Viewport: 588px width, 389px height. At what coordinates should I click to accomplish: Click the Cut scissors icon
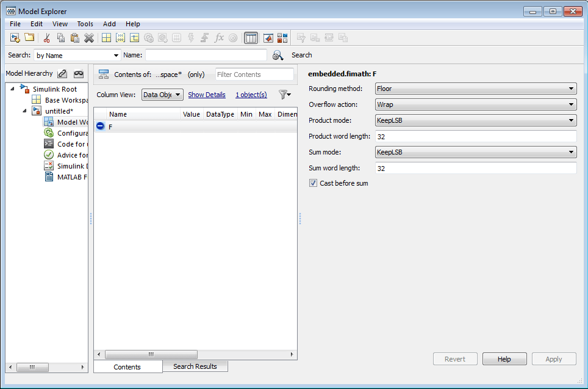pyautogui.click(x=47, y=38)
